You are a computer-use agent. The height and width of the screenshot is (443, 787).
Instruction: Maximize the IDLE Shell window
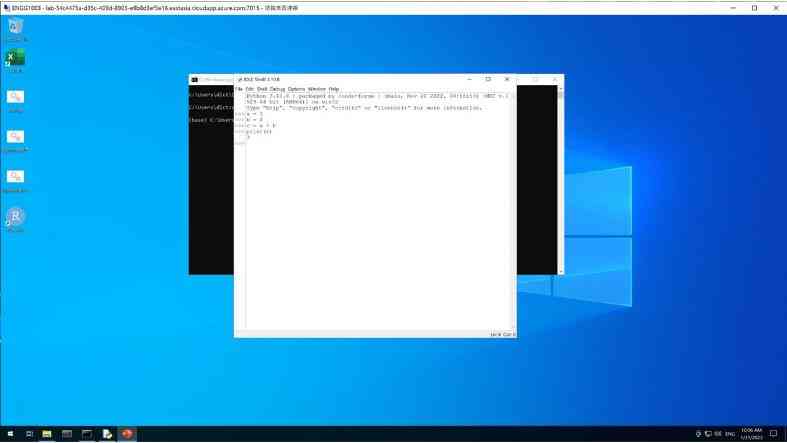[x=488, y=79]
